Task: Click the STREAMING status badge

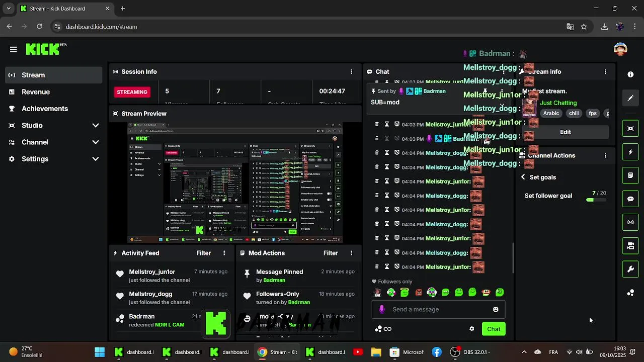Action: [132, 92]
